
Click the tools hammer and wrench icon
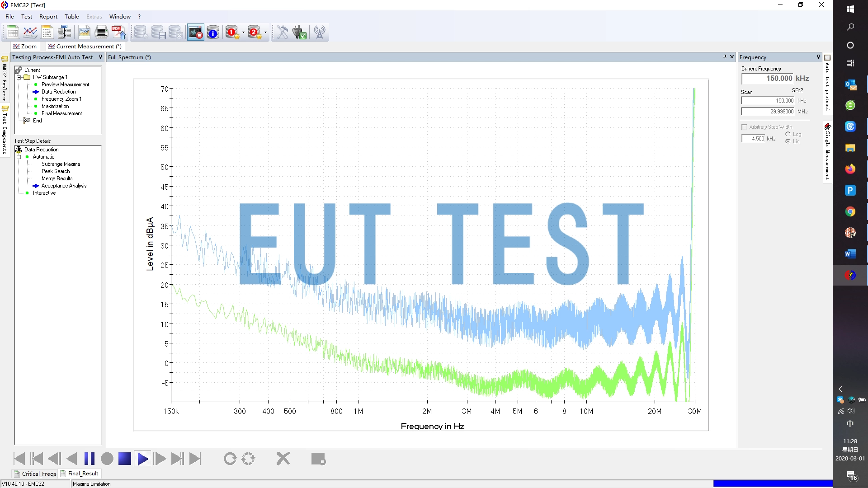283,32
